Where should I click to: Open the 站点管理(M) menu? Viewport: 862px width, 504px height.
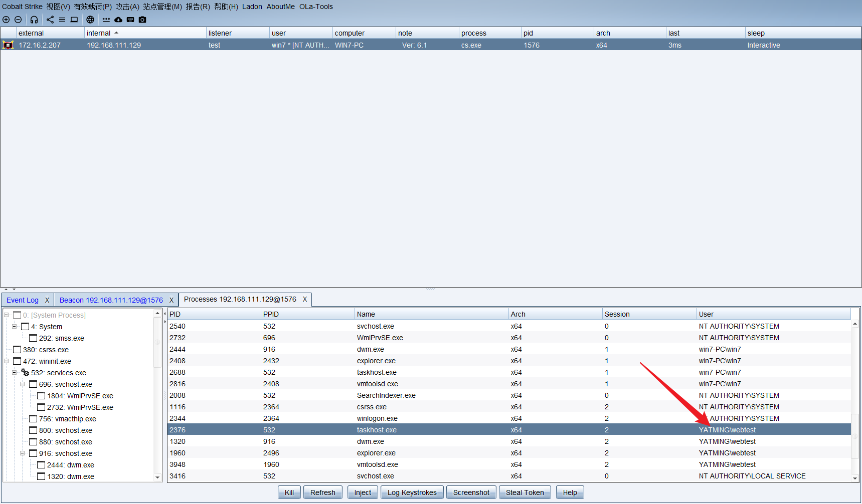[162, 7]
